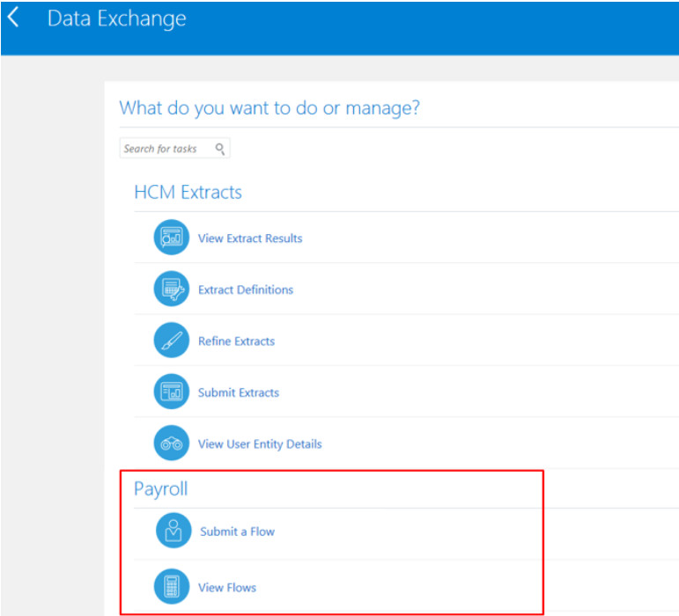Focus the Search for tasks field
The width and height of the screenshot is (679, 616).
click(166, 149)
